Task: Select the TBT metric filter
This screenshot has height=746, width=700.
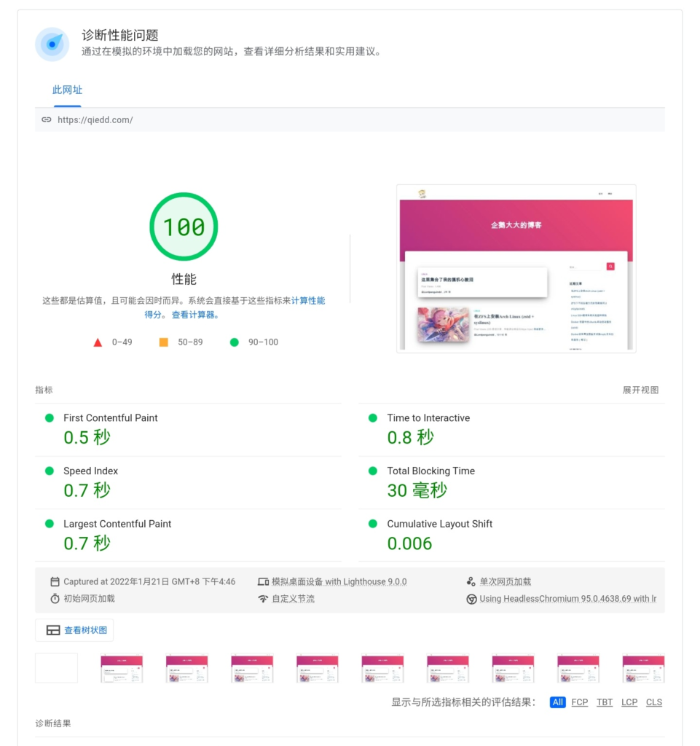Action: click(605, 702)
